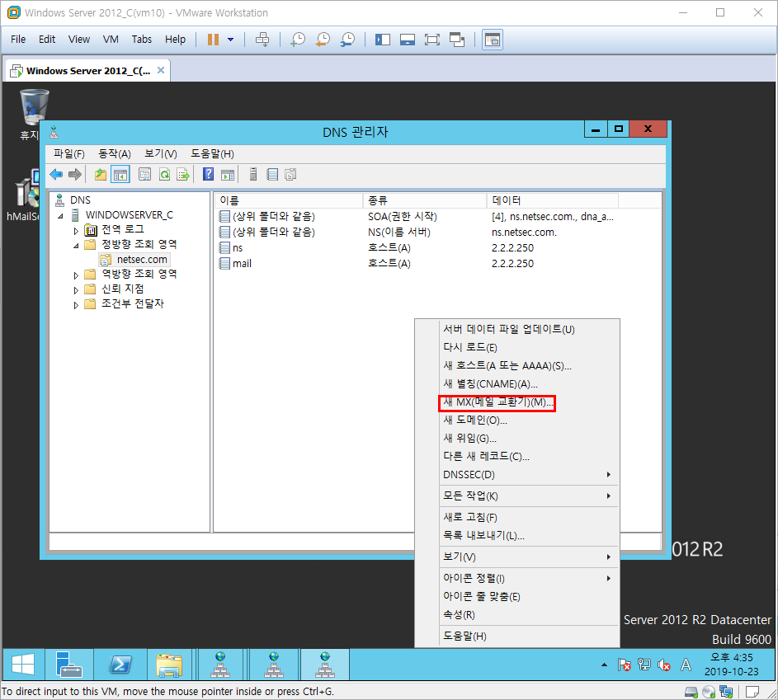This screenshot has width=778, height=700.
Task: Select 새로 고침(F) in context menu
Action: 529,517
